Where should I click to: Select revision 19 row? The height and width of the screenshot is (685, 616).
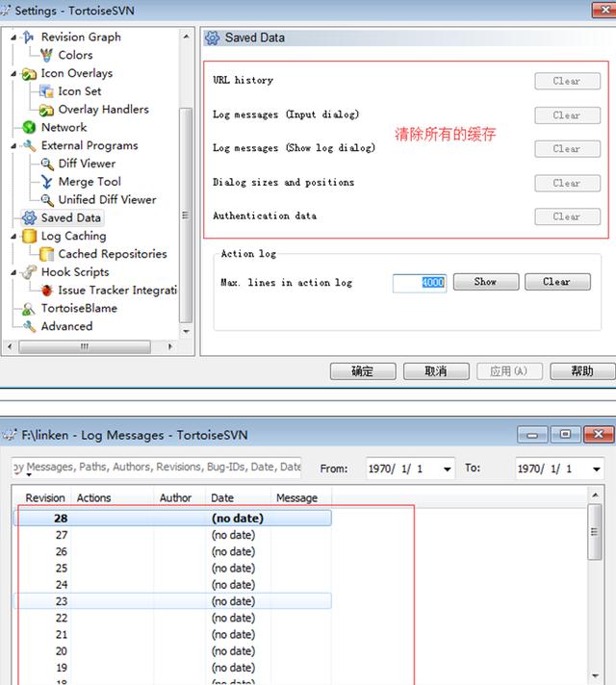point(172,668)
